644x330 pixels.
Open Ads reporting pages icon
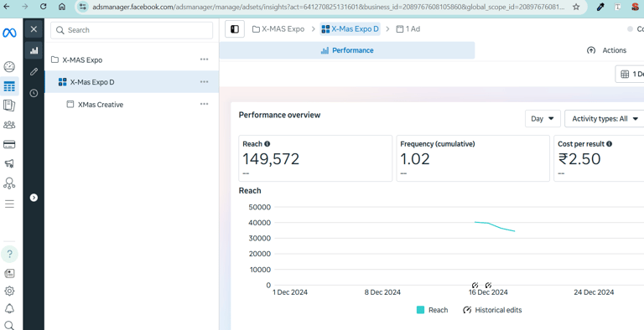[x=9, y=106]
